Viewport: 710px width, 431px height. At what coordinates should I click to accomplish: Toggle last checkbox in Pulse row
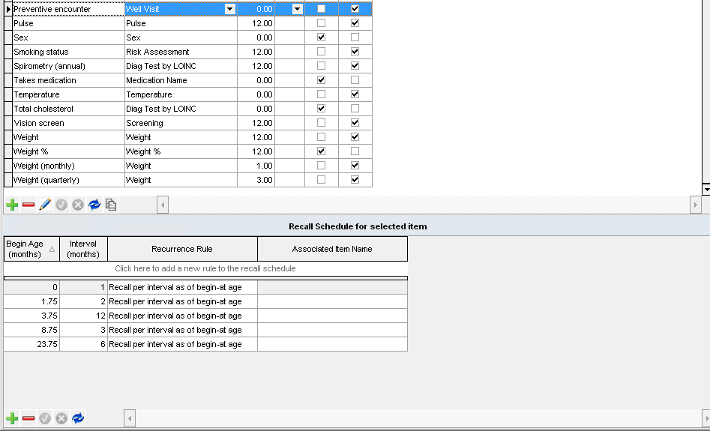pos(355,23)
